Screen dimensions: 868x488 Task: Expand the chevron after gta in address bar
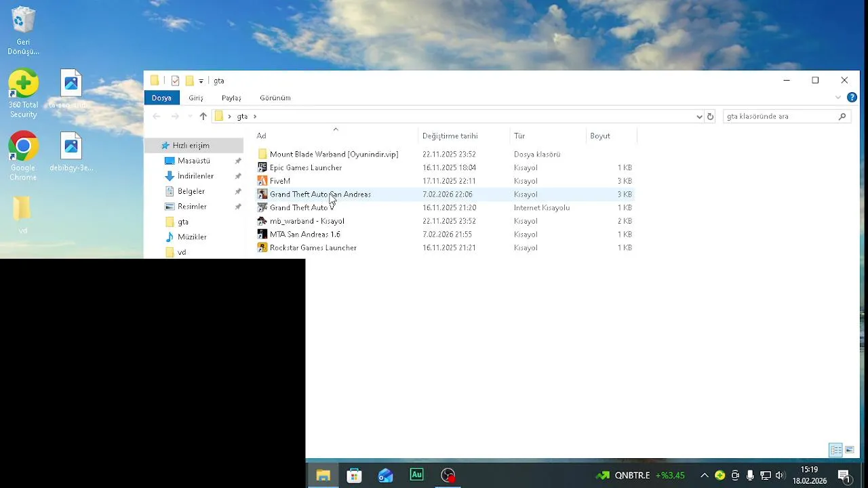pyautogui.click(x=255, y=117)
